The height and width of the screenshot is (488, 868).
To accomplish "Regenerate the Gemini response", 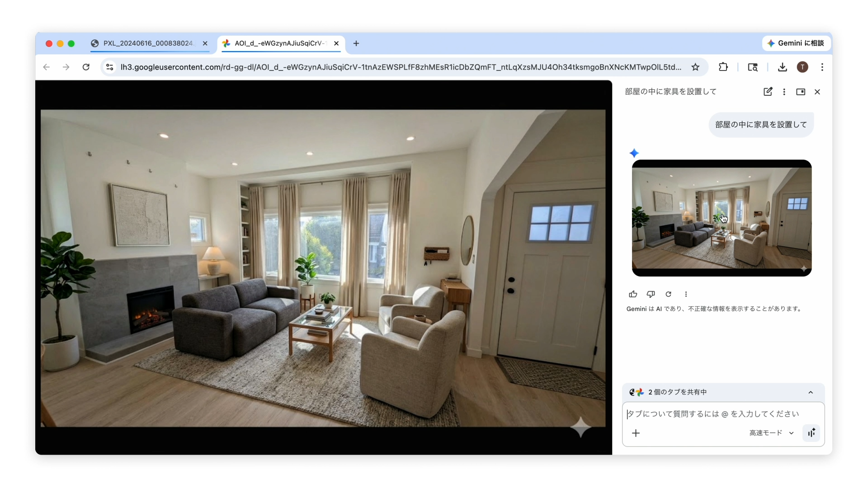I will click(669, 294).
